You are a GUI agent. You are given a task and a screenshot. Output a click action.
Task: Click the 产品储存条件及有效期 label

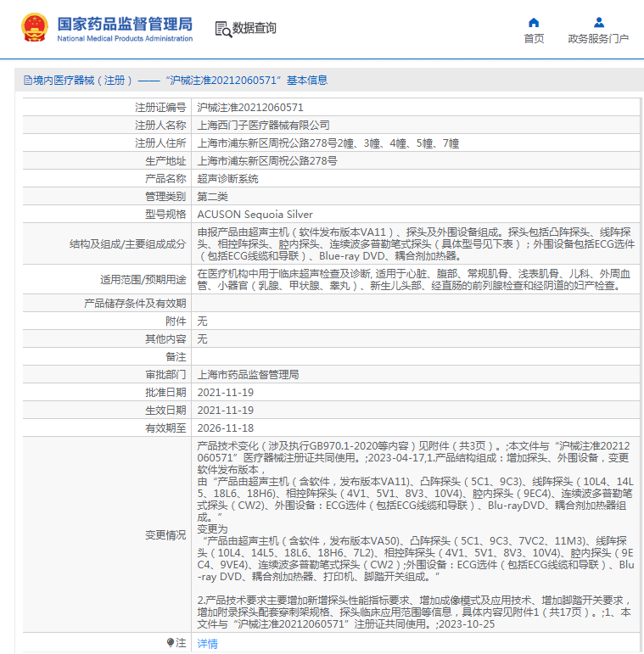(135, 303)
